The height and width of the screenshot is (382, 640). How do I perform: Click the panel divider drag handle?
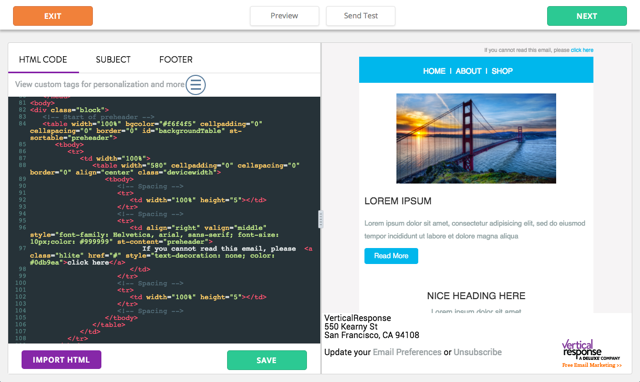tap(320, 219)
